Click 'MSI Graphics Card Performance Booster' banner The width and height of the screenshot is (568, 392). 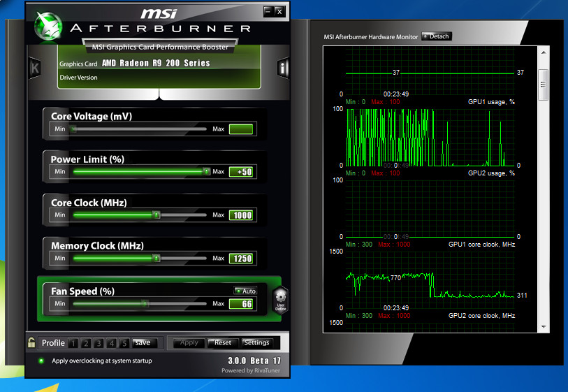(x=160, y=47)
